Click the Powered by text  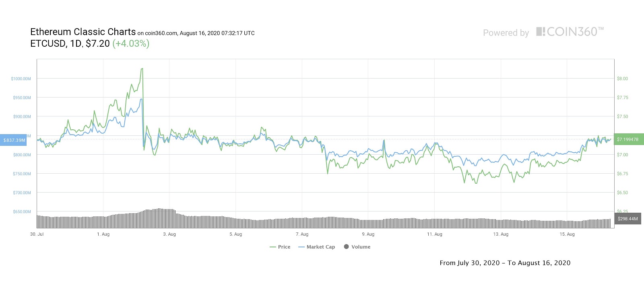coord(506,33)
